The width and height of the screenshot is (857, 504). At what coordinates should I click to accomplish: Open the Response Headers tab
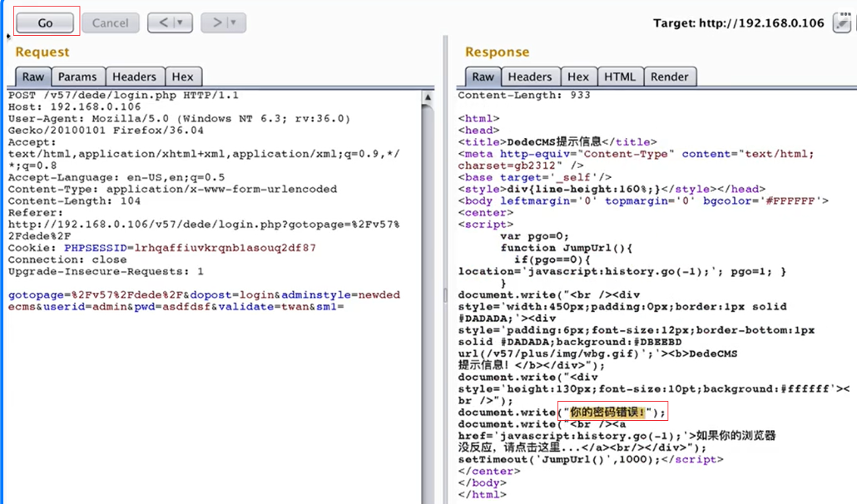tap(530, 77)
